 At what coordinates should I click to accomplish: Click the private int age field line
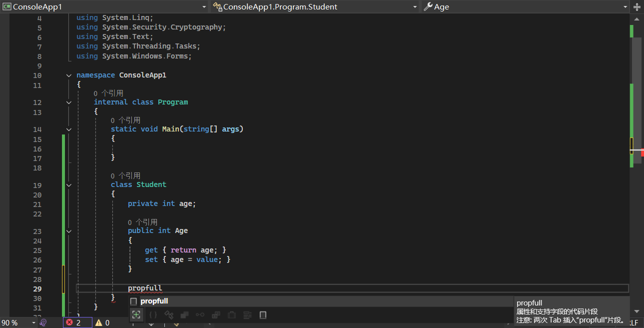point(162,203)
